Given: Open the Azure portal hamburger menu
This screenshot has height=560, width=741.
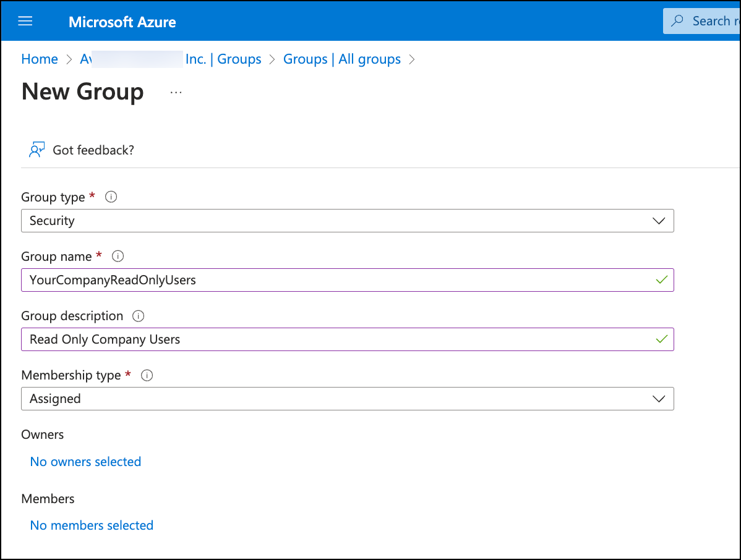Looking at the screenshot, I should point(25,20).
